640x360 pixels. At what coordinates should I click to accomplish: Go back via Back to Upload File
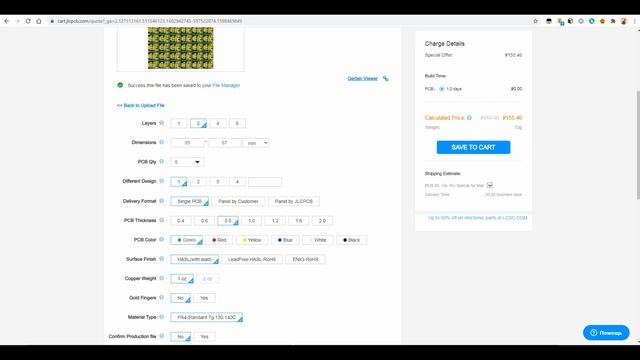(x=141, y=105)
